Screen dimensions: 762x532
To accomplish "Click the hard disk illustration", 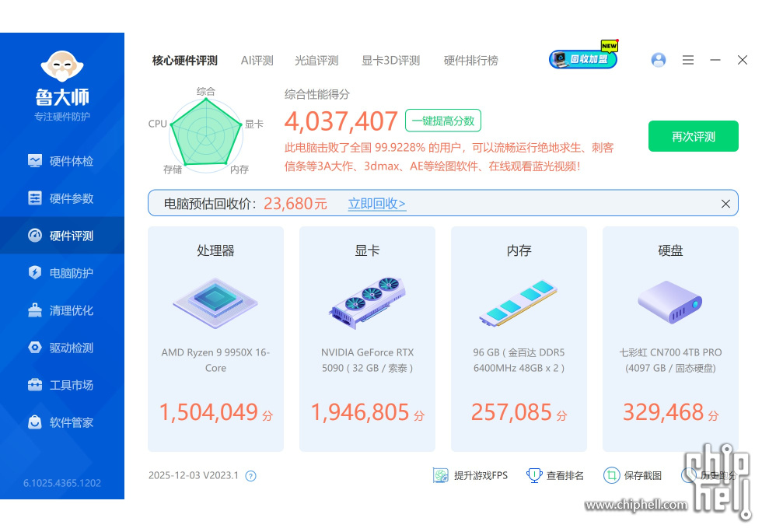I will click(x=670, y=302).
